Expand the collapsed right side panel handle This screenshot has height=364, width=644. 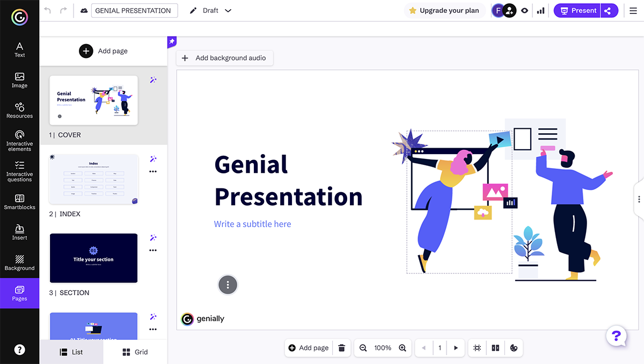tap(639, 199)
